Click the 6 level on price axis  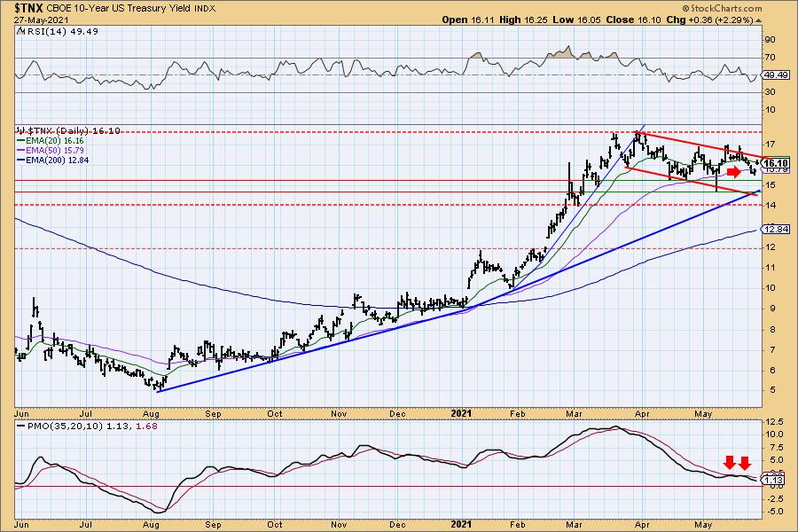pyautogui.click(x=772, y=370)
